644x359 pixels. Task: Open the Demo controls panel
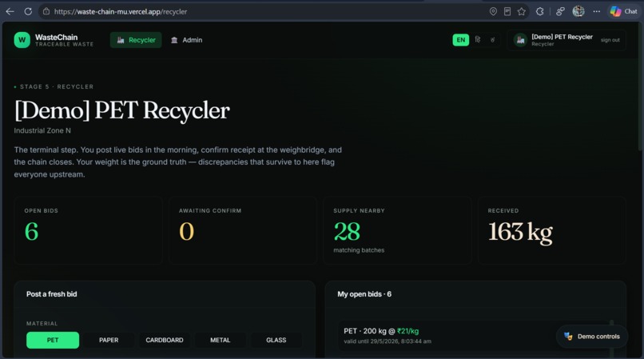(x=592, y=337)
